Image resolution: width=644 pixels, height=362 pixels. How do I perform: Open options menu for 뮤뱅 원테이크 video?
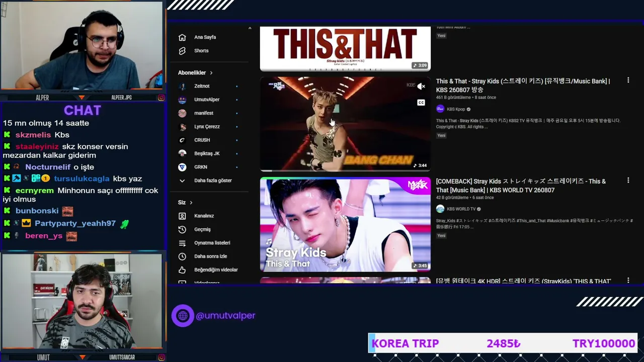[628, 280]
